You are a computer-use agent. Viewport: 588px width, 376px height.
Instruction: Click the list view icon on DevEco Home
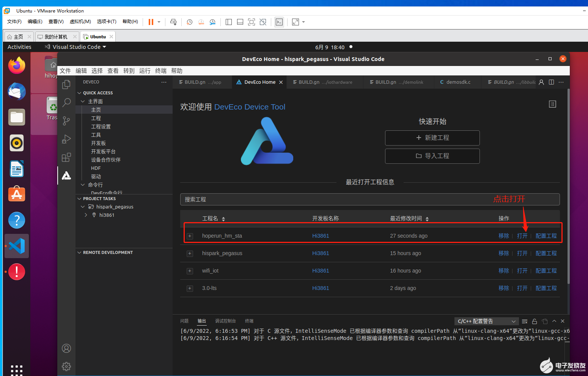[x=552, y=104]
